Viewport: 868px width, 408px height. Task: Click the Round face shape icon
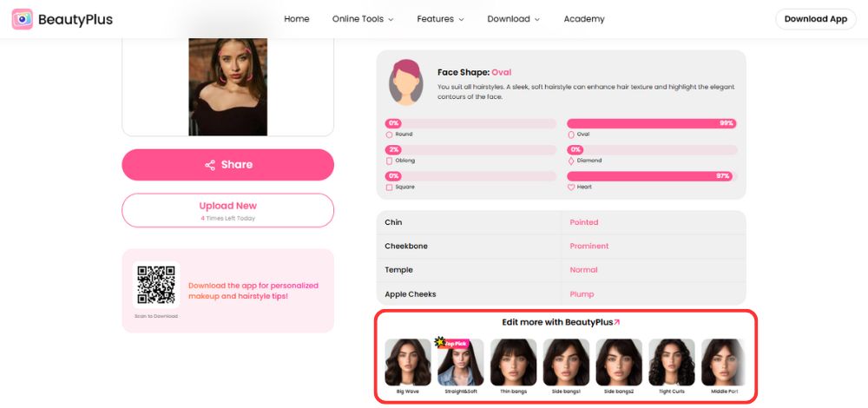coord(389,135)
